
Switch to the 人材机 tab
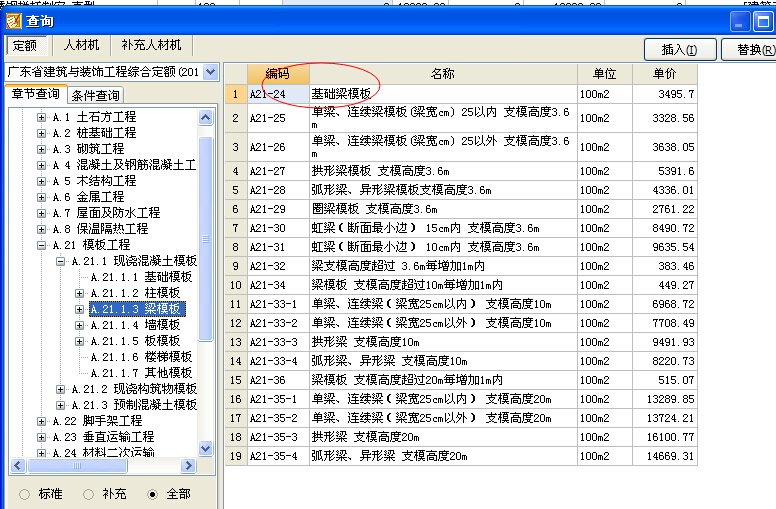[x=82, y=45]
